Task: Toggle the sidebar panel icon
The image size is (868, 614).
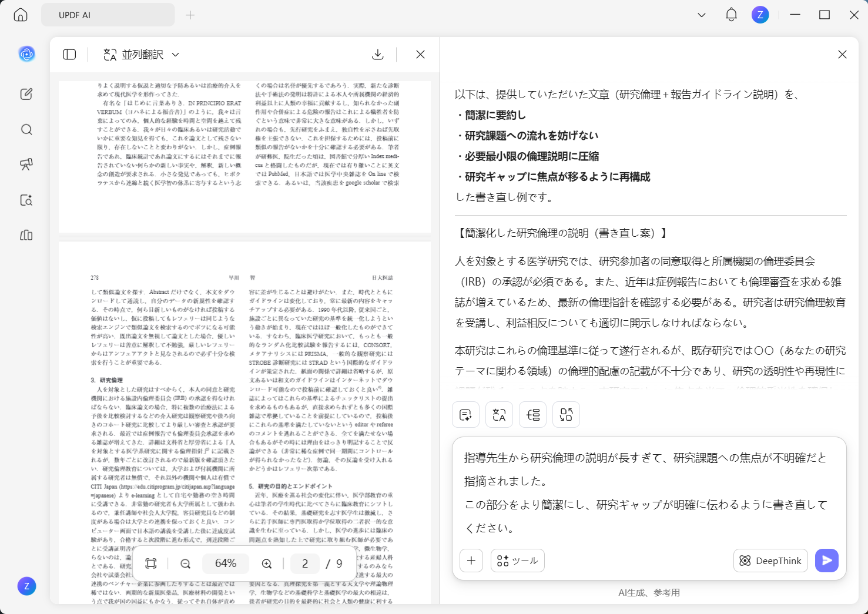Action: (69, 55)
